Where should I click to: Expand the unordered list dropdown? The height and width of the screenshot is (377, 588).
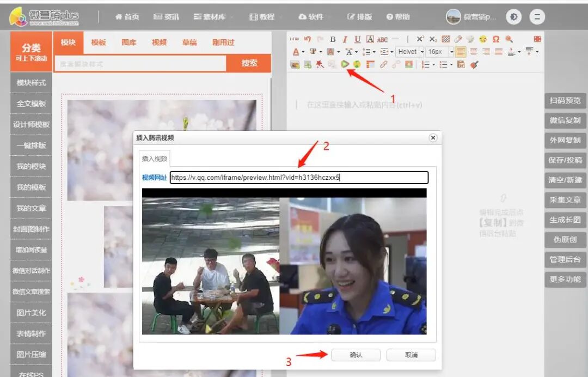coord(451,65)
